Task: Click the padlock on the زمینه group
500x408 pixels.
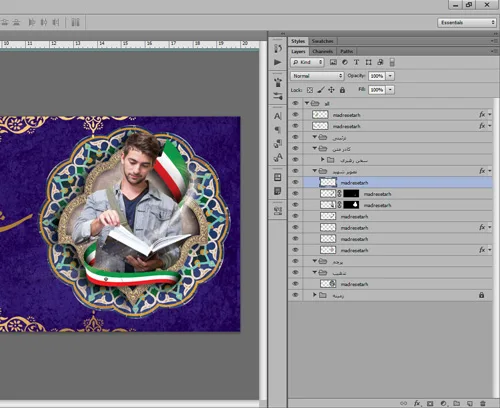Action: pos(481,295)
